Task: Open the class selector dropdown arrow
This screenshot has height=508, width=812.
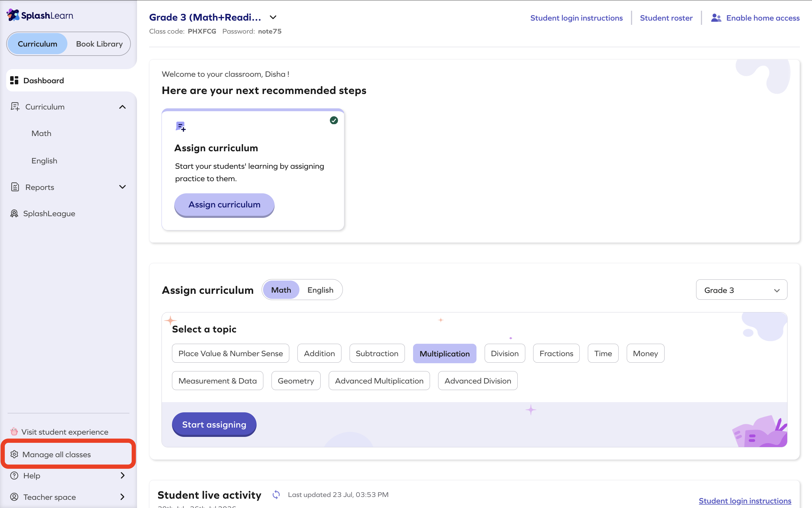Action: point(273,17)
